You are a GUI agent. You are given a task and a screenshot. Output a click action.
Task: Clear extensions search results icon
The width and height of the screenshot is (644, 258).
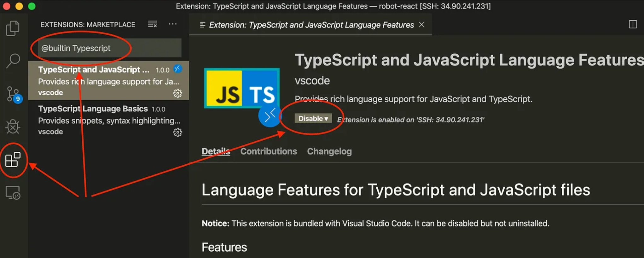153,24
